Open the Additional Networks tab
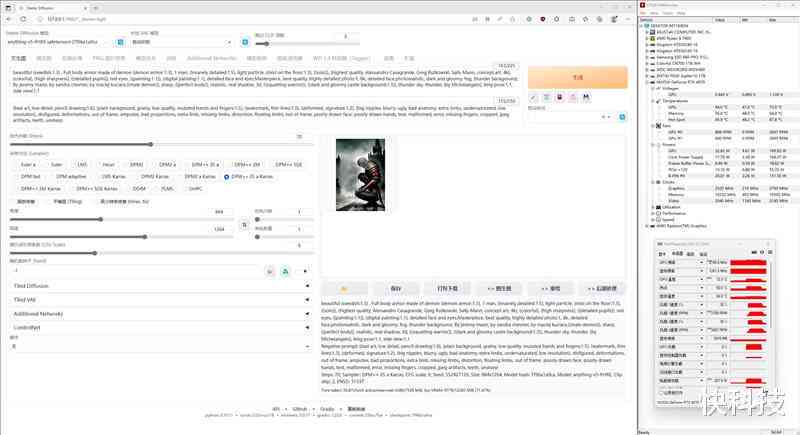 tap(212, 59)
